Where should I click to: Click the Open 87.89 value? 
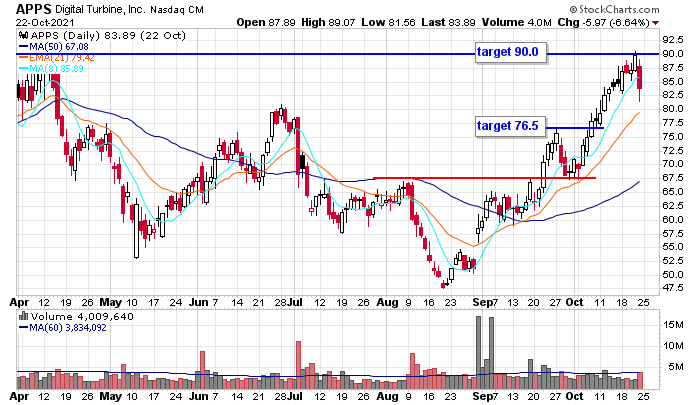[x=266, y=22]
